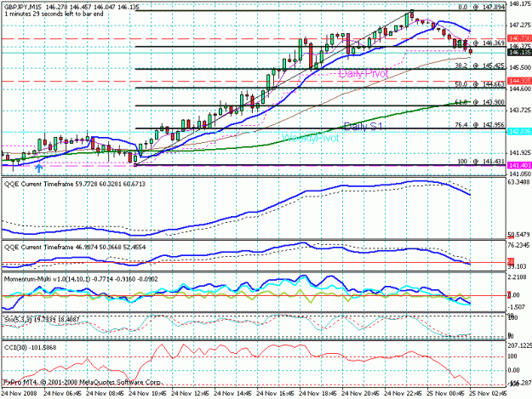Click the 50.5479 QQE scale value
Viewport: 532px width, 399px height.
click(x=519, y=235)
